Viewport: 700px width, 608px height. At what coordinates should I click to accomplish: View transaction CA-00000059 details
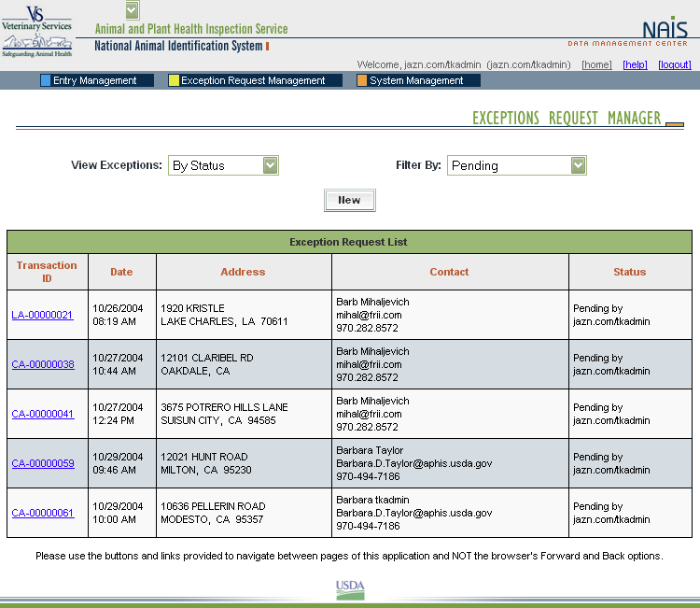click(43, 463)
